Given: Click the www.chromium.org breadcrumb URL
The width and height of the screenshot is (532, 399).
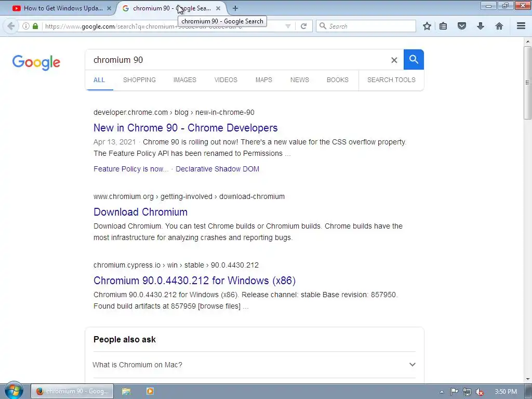Looking at the screenshot, I should click(189, 196).
